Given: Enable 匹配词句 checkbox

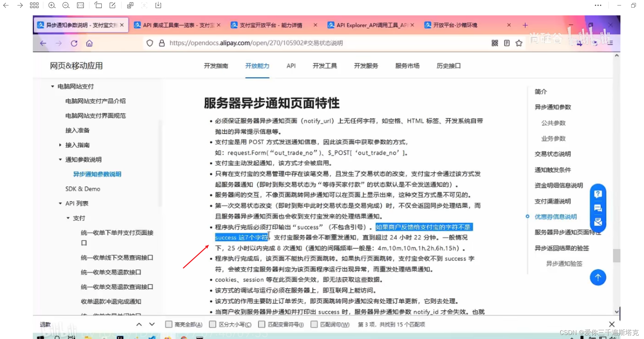Looking at the screenshot, I should click(314, 324).
